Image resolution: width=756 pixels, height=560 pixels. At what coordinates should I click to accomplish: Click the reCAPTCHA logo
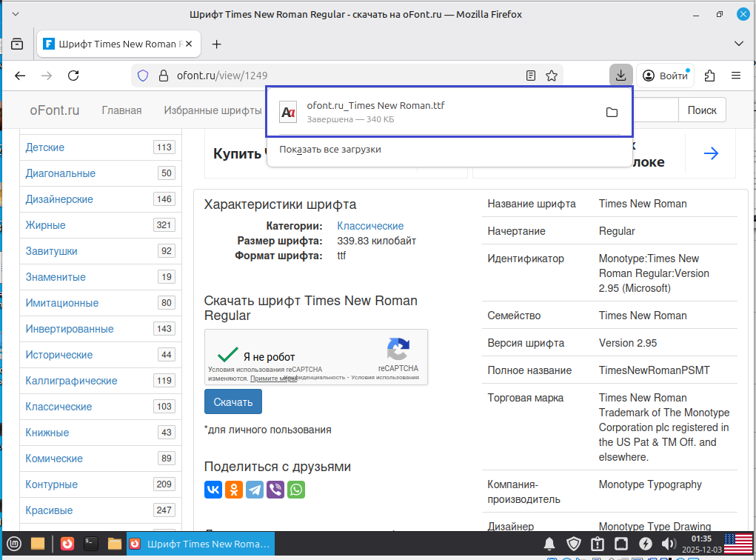point(398,349)
